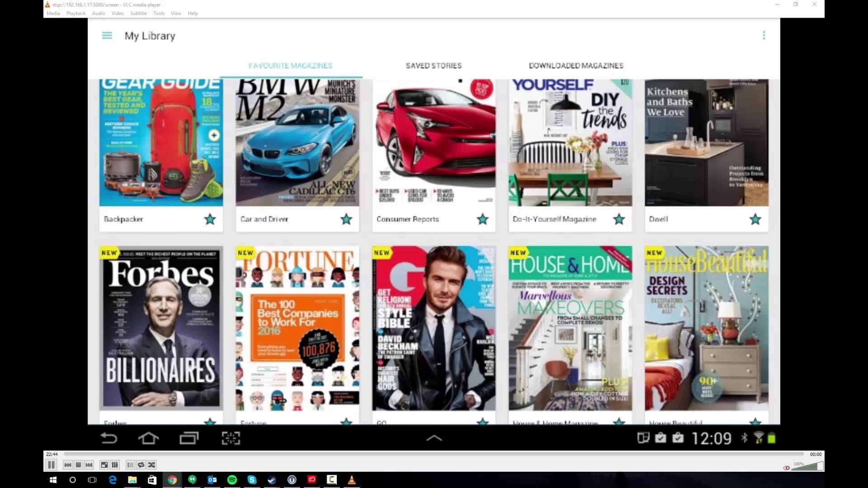
Task: Open Spotify from the Windows taskbar
Action: tap(232, 480)
